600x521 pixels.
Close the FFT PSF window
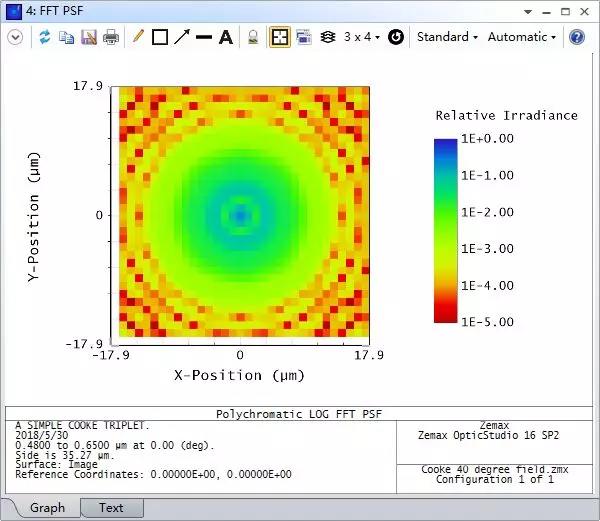click(584, 12)
